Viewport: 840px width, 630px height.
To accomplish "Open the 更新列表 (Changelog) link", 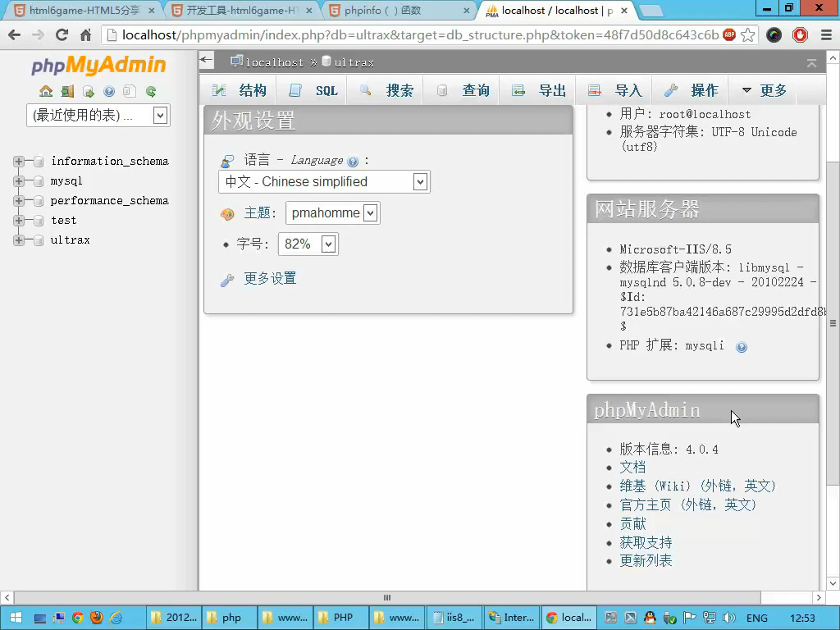I will [646, 560].
